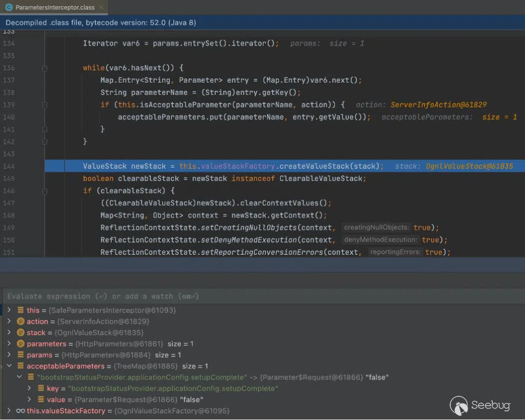
Task: Click the field icon beside 'params'
Action: point(21,355)
